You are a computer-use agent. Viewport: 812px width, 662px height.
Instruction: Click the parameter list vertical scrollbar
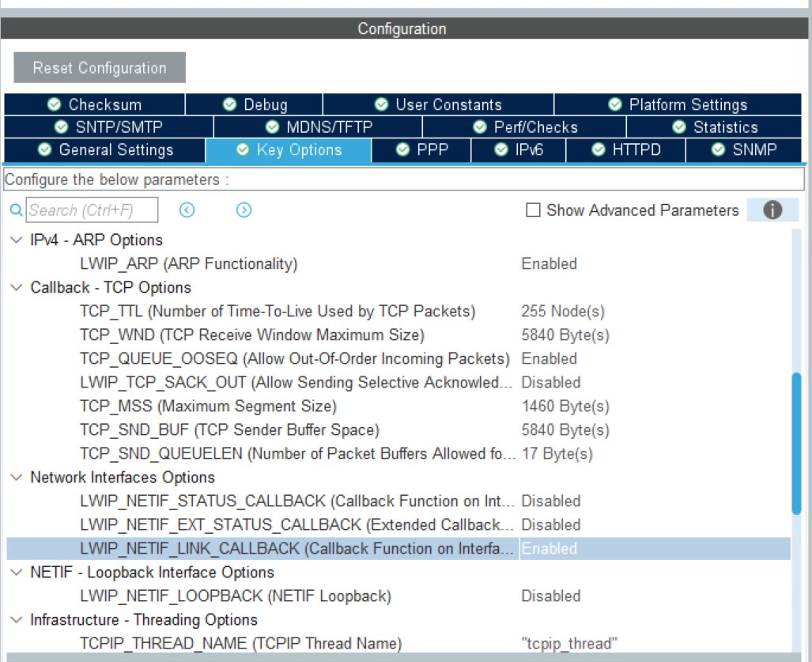tap(796, 443)
